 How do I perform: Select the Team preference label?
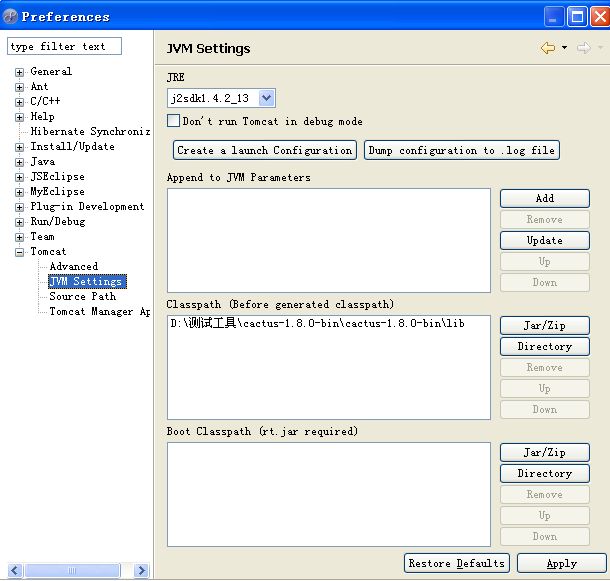(42, 237)
